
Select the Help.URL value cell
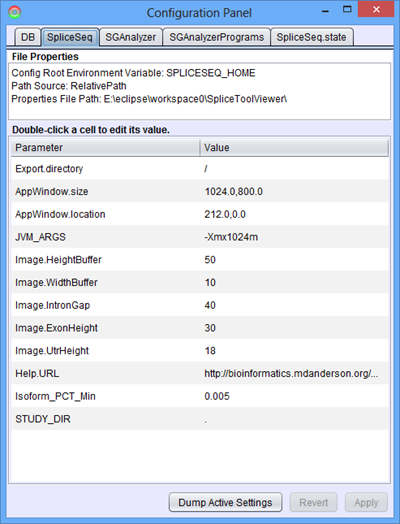[x=294, y=373]
